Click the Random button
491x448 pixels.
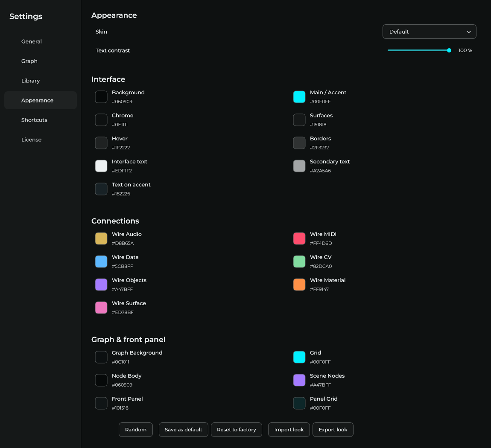pyautogui.click(x=136, y=430)
